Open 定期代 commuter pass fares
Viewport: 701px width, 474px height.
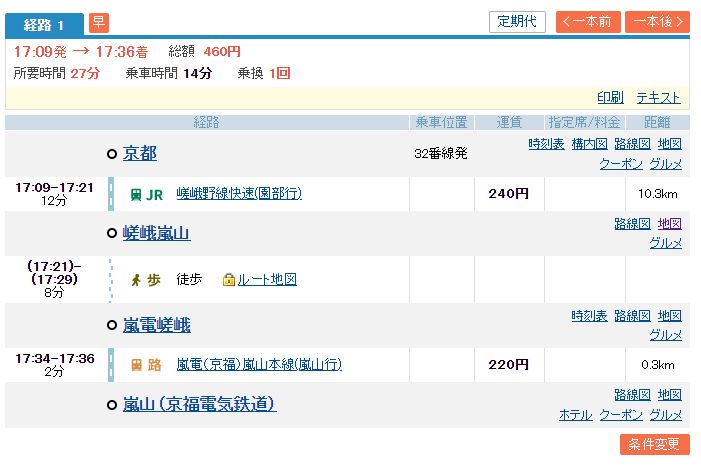click(518, 22)
